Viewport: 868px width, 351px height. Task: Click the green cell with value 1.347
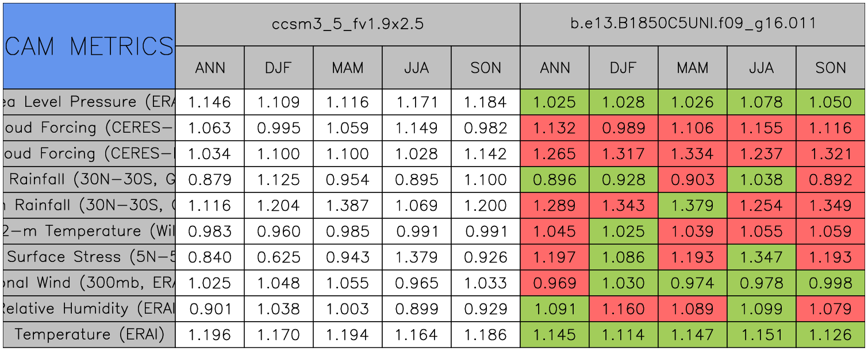coord(761,257)
